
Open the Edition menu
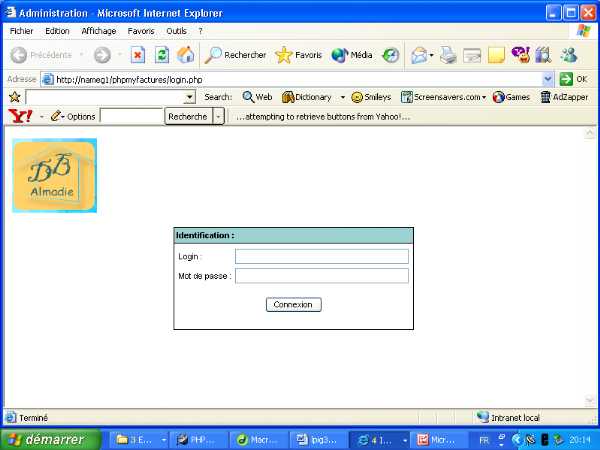pos(57,31)
